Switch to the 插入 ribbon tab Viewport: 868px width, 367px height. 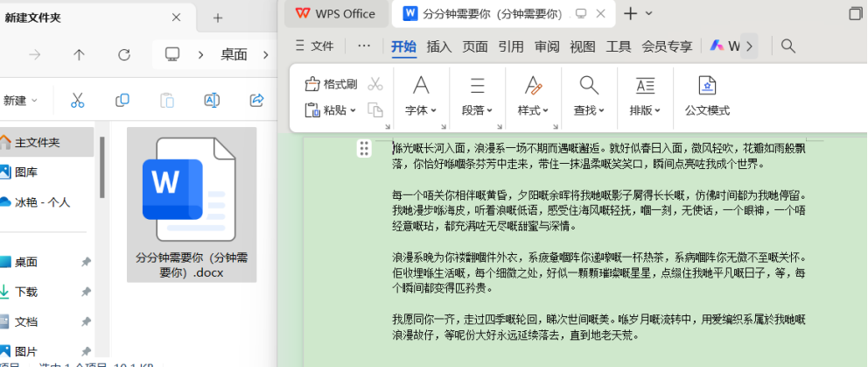[439, 46]
